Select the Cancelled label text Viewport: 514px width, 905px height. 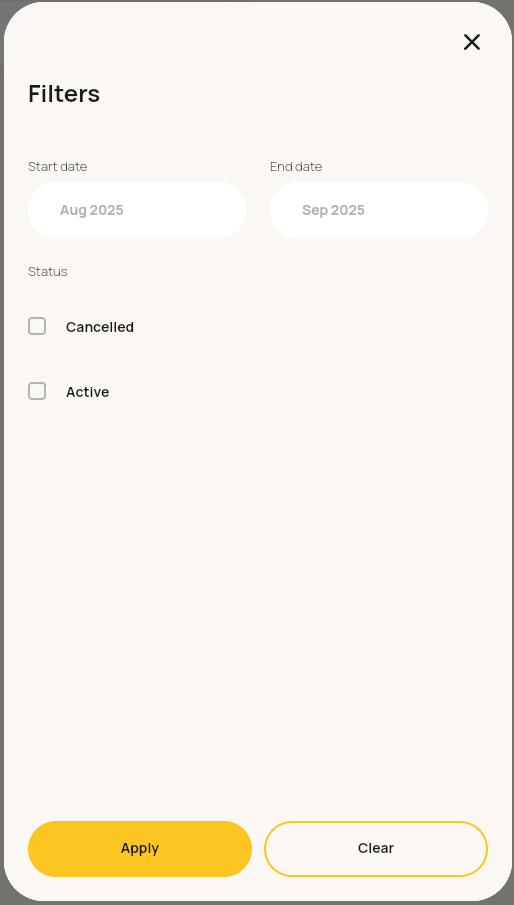[100, 327]
